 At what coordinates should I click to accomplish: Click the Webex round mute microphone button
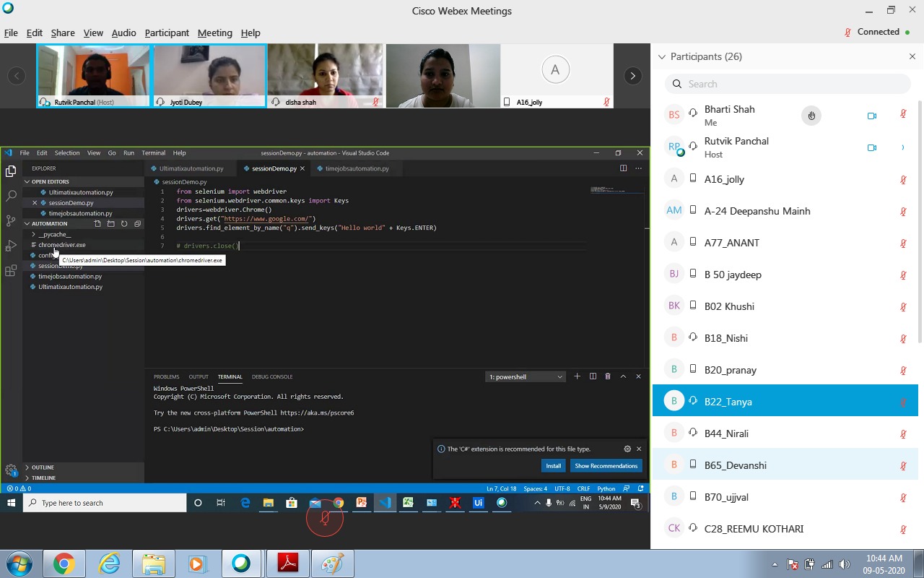click(325, 518)
